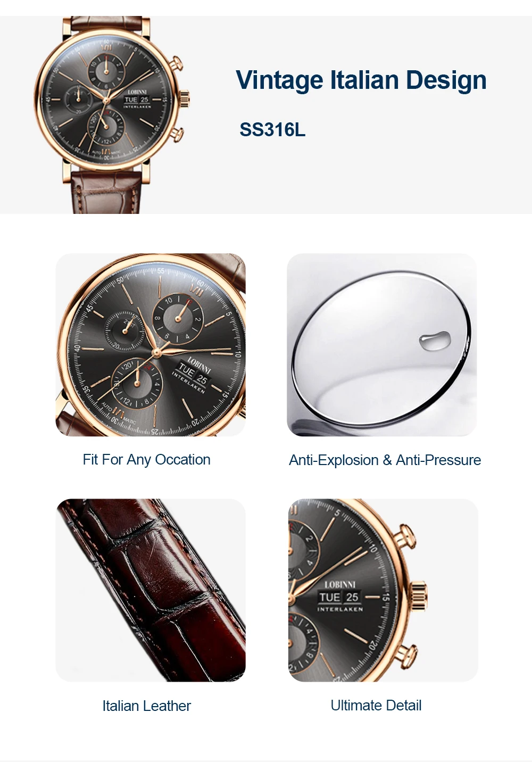Click the main watch image at top
This screenshot has width=532, height=762.
coord(112,114)
